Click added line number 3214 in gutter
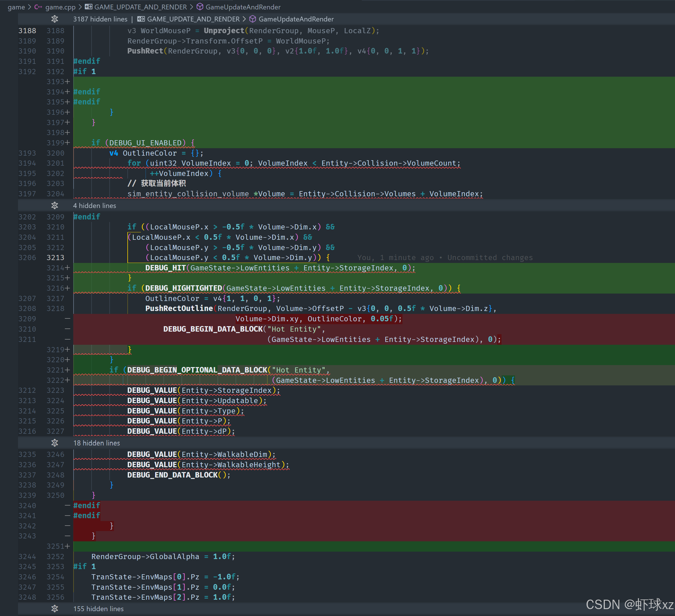Screen dimensions: 675x616 tap(55, 268)
